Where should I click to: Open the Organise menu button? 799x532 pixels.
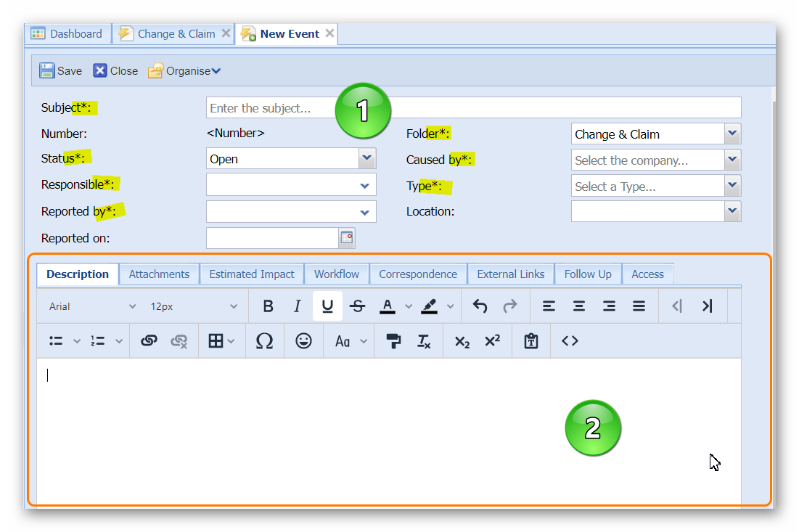[x=185, y=70]
